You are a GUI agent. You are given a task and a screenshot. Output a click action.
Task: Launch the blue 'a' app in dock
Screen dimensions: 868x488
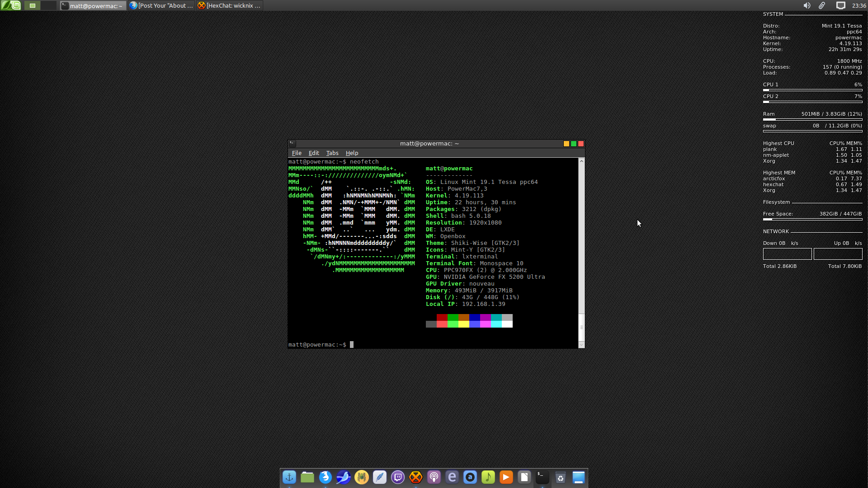pyautogui.click(x=470, y=477)
